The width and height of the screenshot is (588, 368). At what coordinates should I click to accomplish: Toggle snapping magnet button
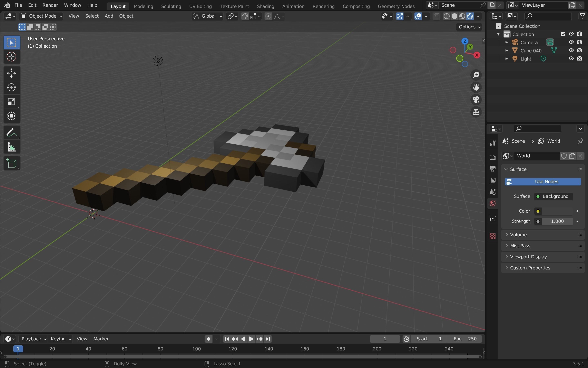[245, 16]
